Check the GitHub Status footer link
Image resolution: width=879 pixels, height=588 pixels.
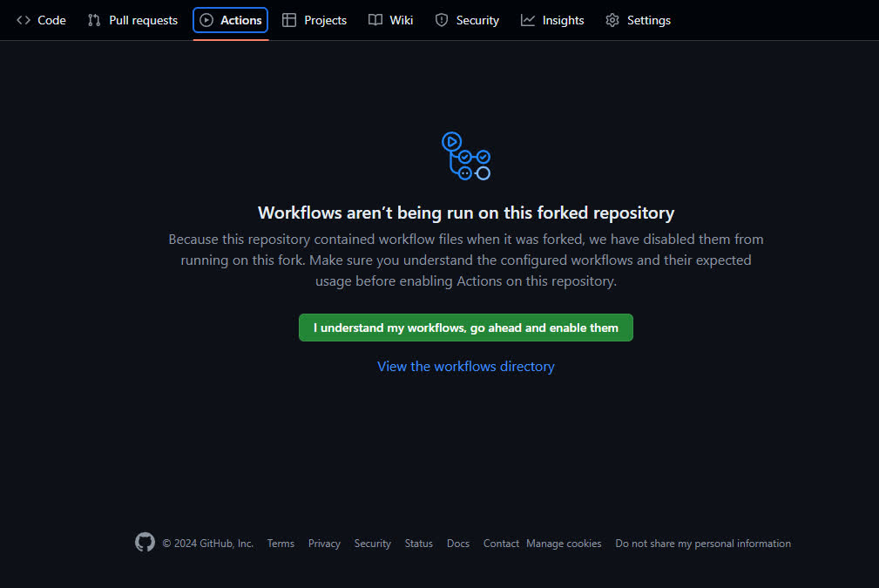tap(418, 544)
